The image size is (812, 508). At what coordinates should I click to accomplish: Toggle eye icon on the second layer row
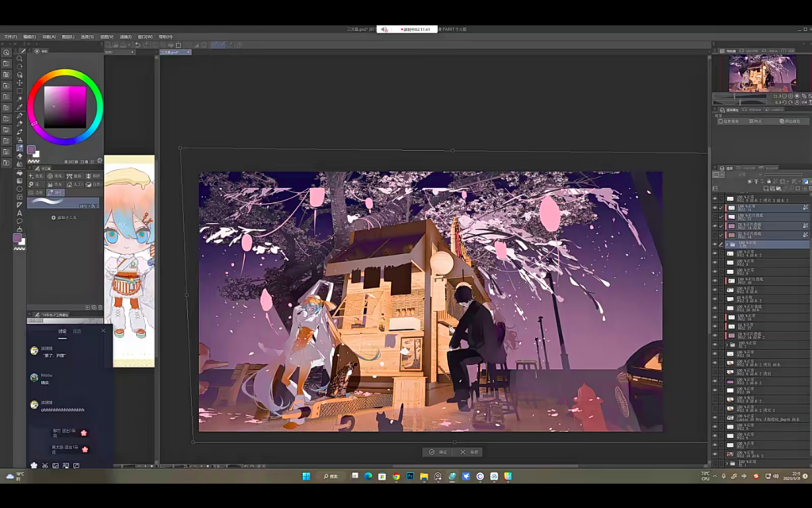tap(714, 207)
